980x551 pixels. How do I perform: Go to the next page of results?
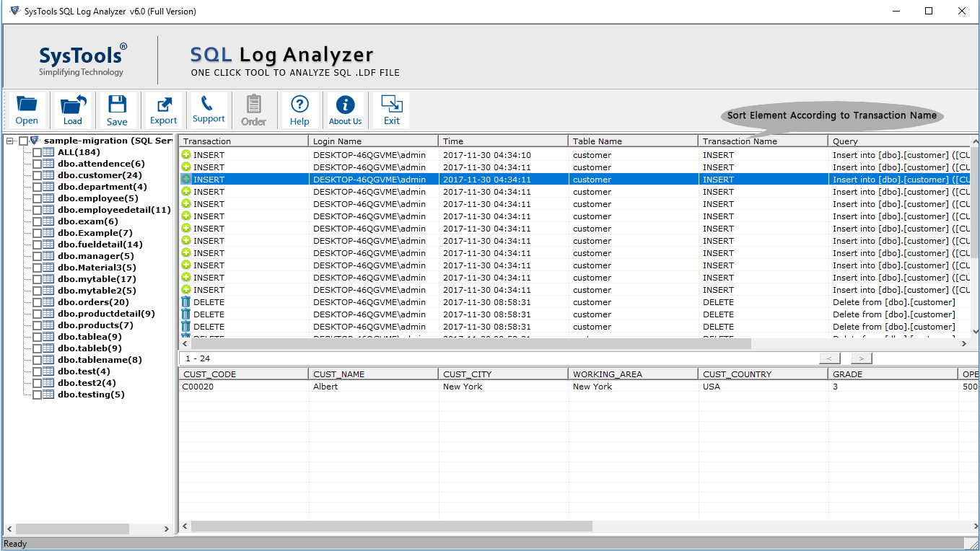[862, 358]
